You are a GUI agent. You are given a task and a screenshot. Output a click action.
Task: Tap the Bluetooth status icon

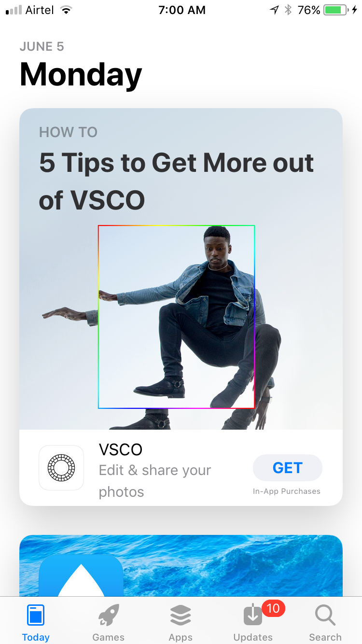coord(288,10)
